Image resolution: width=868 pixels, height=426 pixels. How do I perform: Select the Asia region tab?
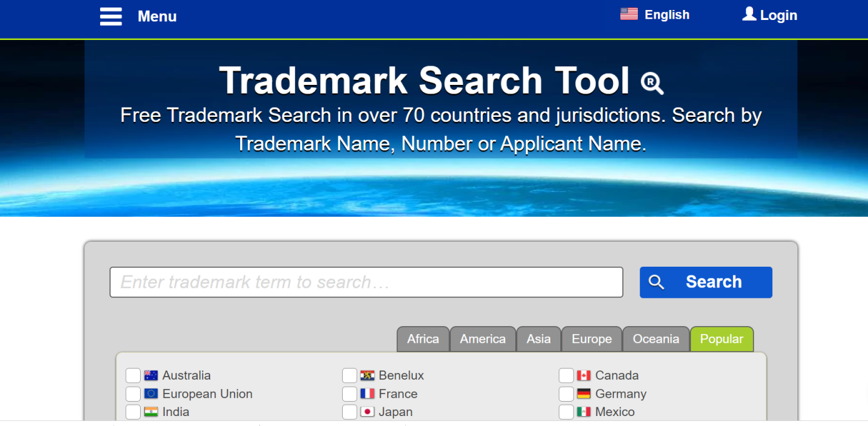[538, 339]
